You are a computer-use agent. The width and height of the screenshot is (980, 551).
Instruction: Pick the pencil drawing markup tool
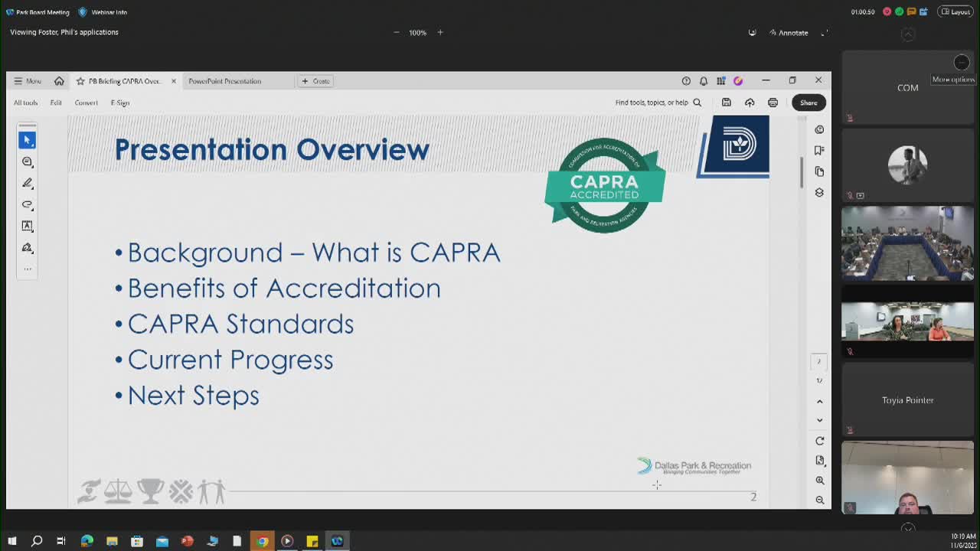coord(27,183)
